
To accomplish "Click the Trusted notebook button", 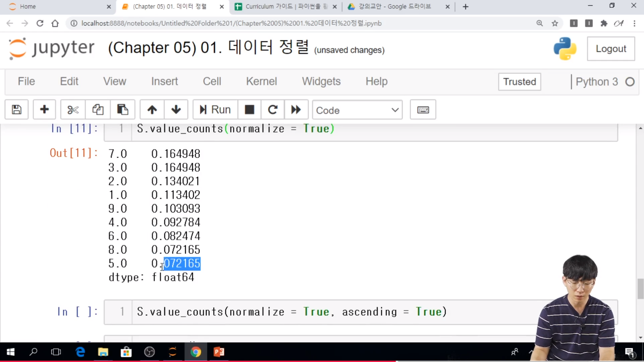I will 519,82.
